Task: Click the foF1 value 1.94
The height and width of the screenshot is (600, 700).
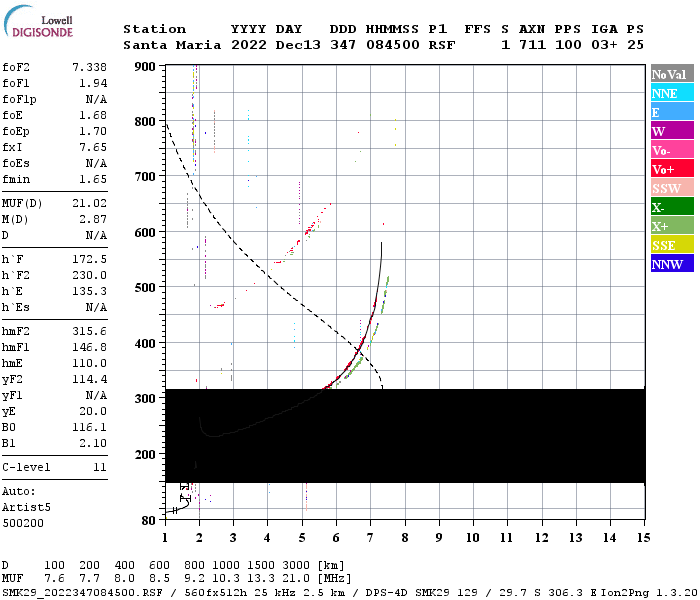Action: coord(93,83)
